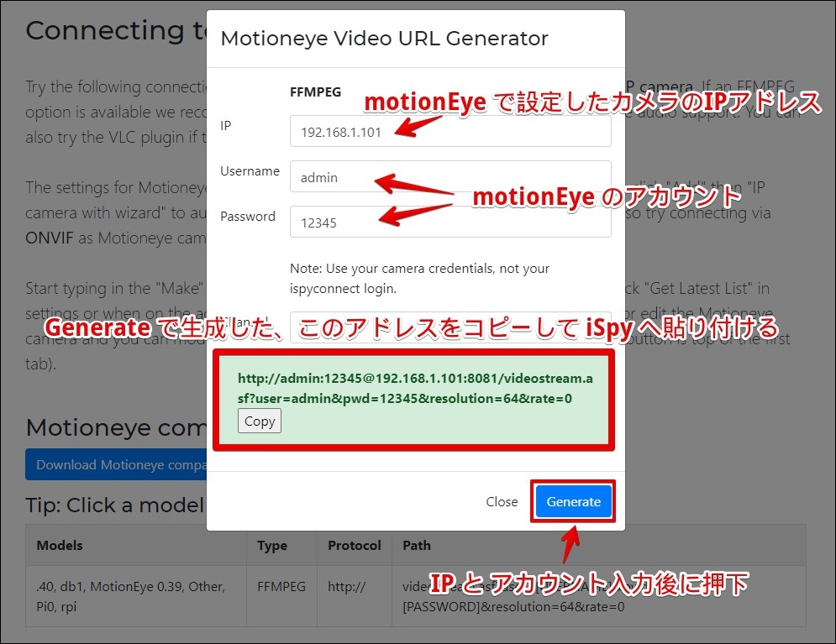Click the Protocol table column header
The height and width of the screenshot is (644, 836).
[354, 546]
